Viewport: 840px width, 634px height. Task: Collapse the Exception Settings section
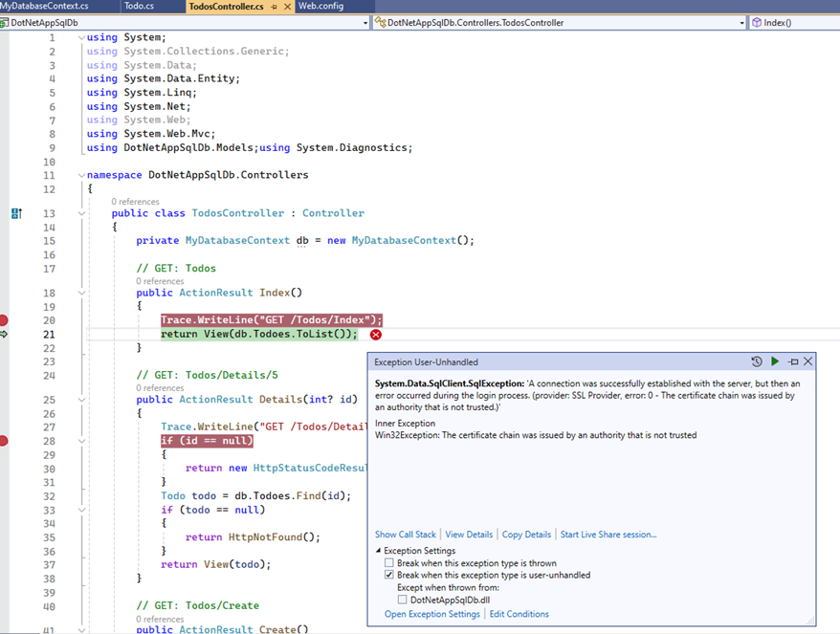(x=378, y=551)
